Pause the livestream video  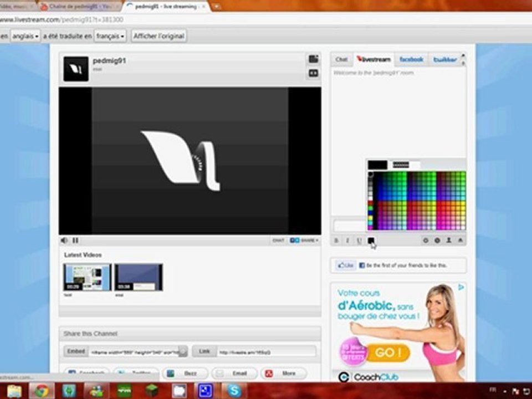(x=75, y=240)
